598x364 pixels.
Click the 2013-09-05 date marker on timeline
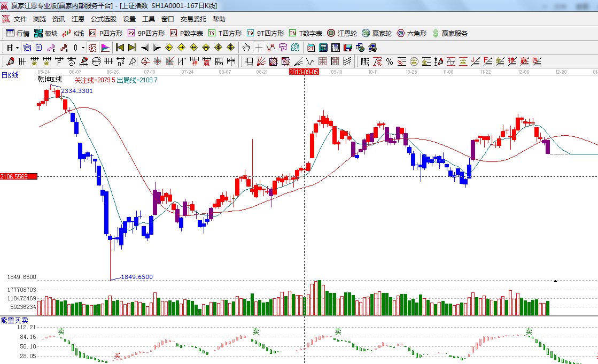point(304,71)
